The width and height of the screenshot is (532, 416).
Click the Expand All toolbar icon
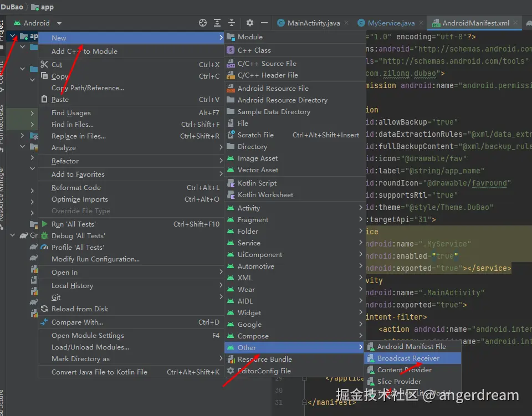(217, 23)
